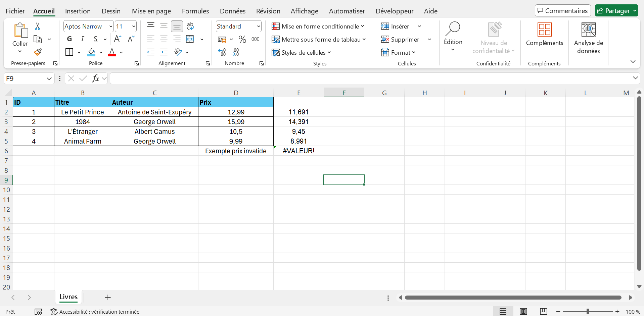This screenshot has width=644, height=316.
Task: Add a new sheet with plus button
Action: pyautogui.click(x=108, y=297)
